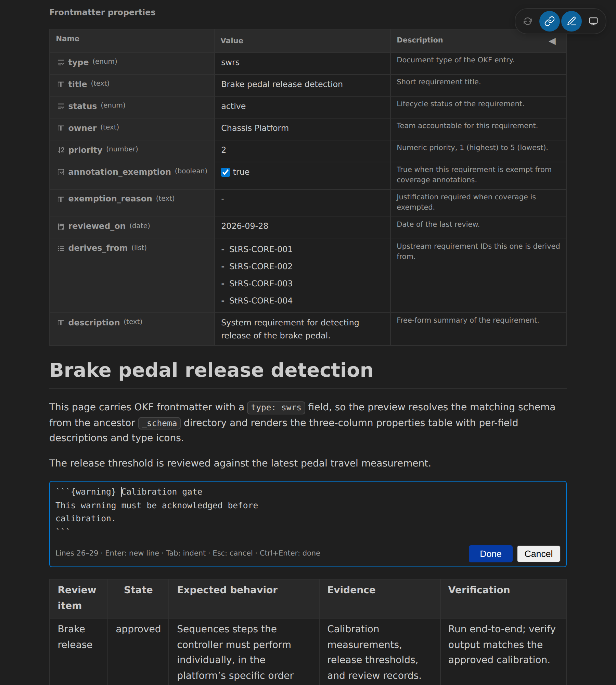Toggle the pencil edit mode icon

pyautogui.click(x=571, y=22)
